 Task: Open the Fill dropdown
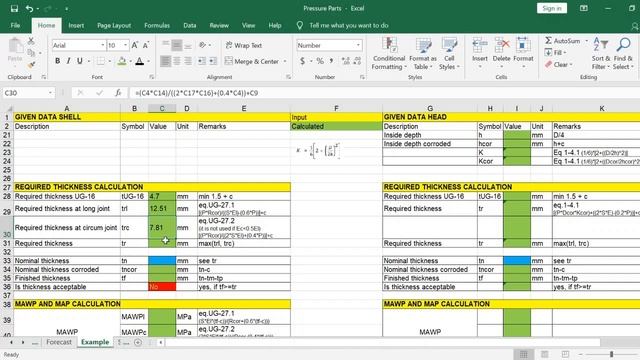(556, 53)
